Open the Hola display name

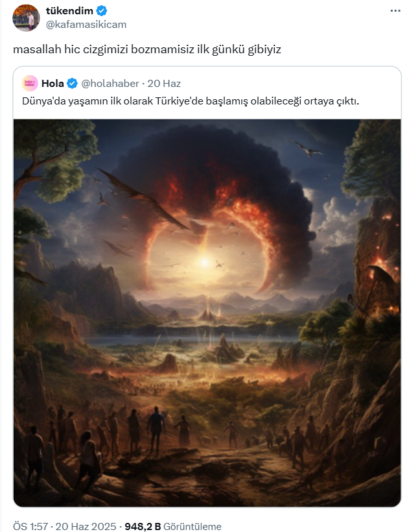coord(53,83)
